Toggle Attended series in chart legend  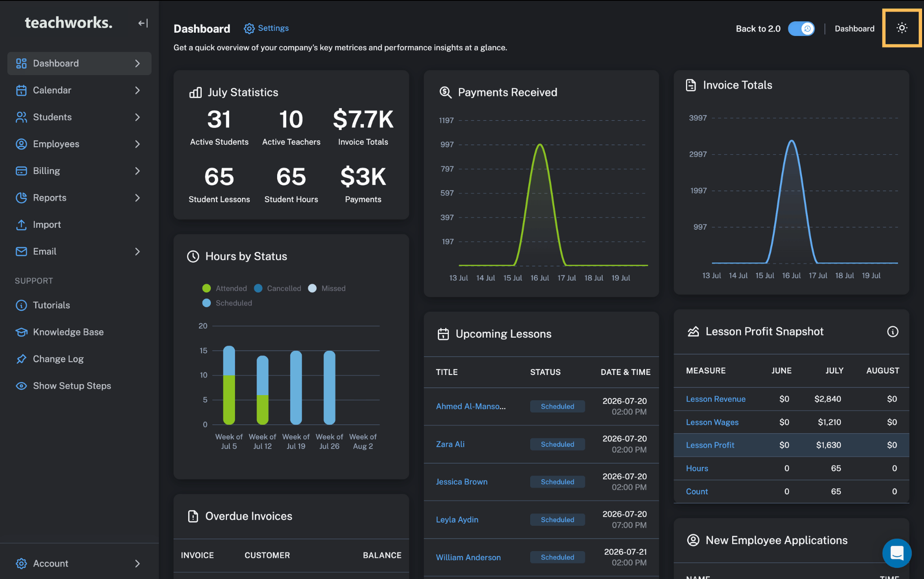point(225,288)
